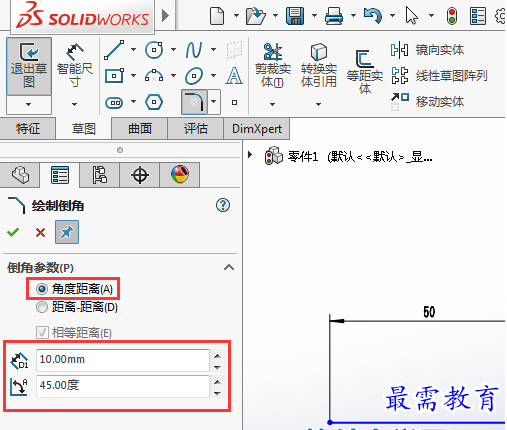Switch to the 曲面 (Surfaces) tab
507x430 pixels.
[140, 128]
